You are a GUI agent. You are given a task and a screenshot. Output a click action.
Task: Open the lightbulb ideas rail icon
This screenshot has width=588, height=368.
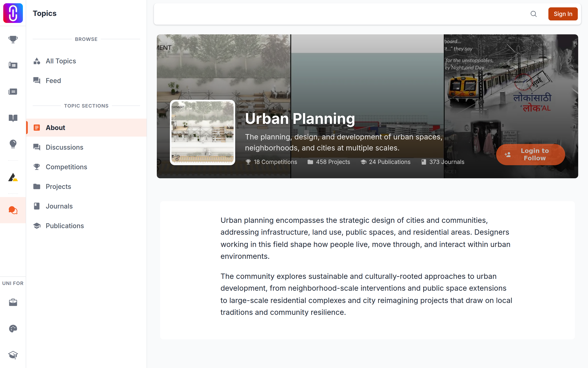click(x=13, y=144)
